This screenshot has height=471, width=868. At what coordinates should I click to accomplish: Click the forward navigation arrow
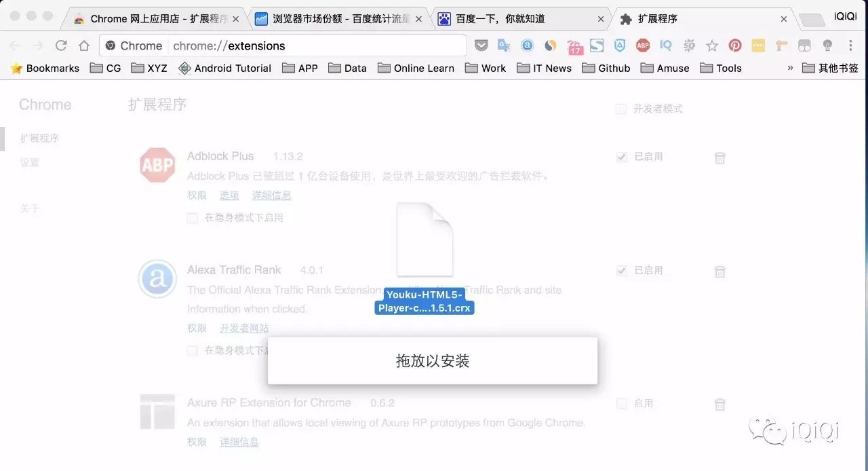click(x=38, y=45)
